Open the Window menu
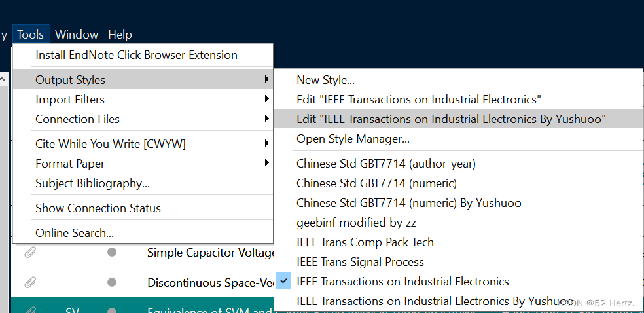 click(x=77, y=35)
